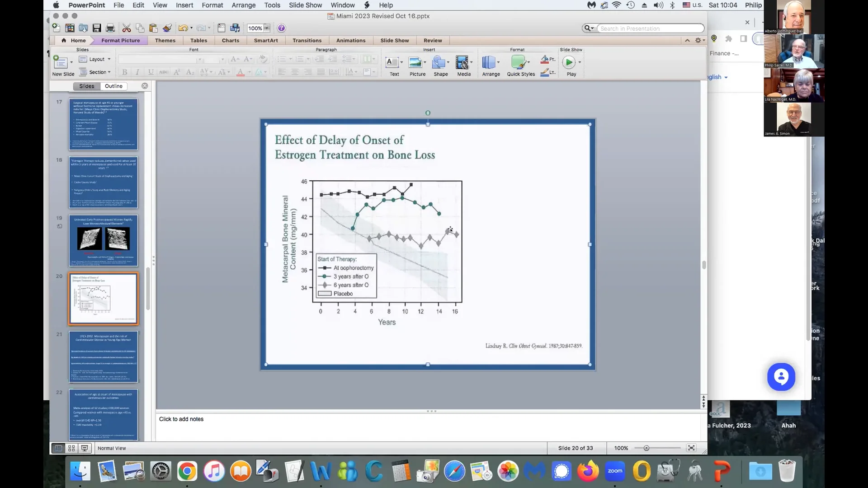This screenshot has width=868, height=488.
Task: Adjust the zoom slider in status bar
Action: (646, 448)
